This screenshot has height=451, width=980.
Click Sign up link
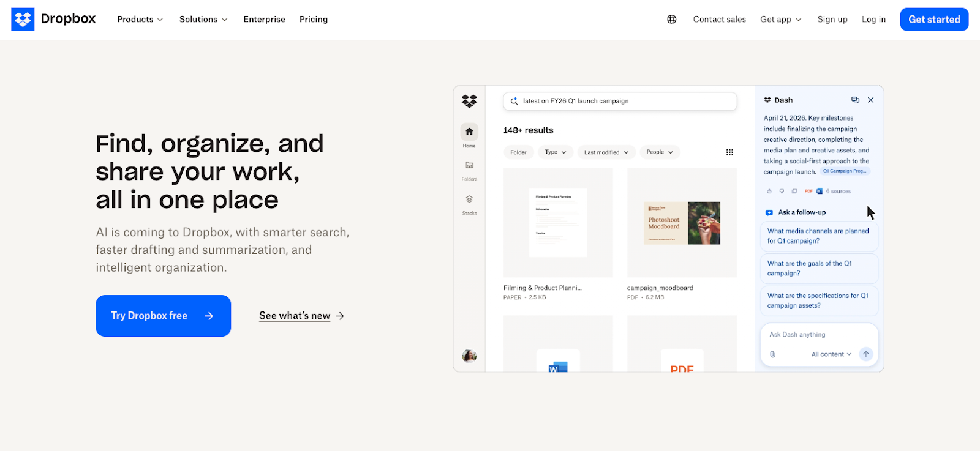832,20
